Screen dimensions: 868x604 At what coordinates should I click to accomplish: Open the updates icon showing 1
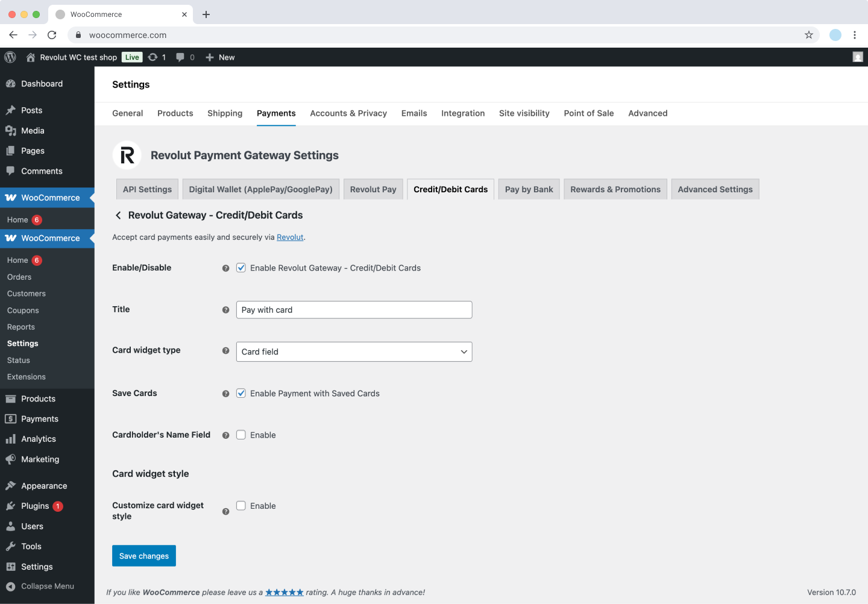153,57
